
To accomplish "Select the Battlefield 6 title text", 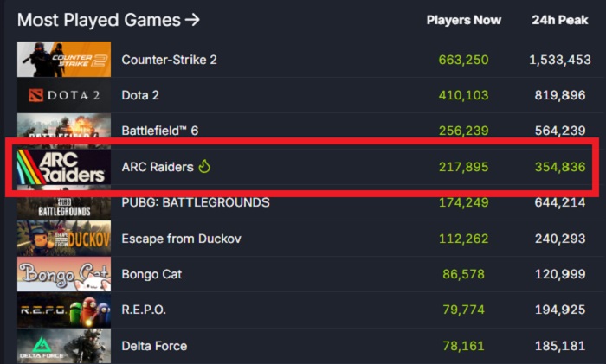I will click(x=160, y=131).
